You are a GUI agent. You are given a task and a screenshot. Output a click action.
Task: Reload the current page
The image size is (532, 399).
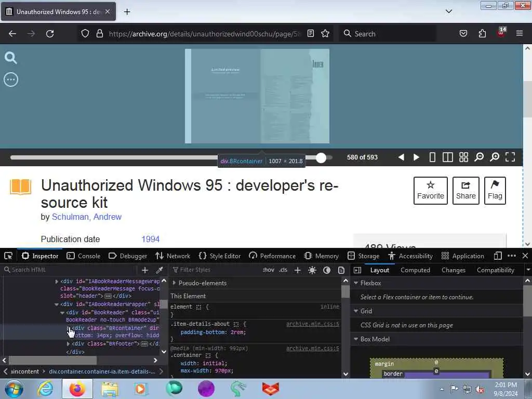pos(50,34)
